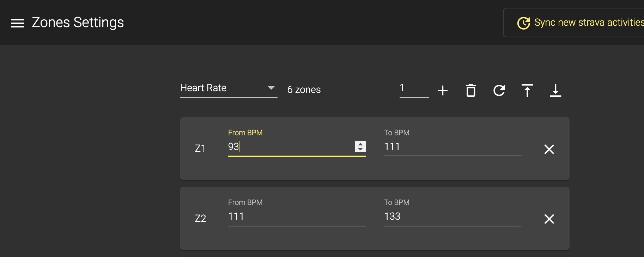Click Z2 To BPM field showing 133
Viewport: 644px width, 257px height.
click(452, 216)
